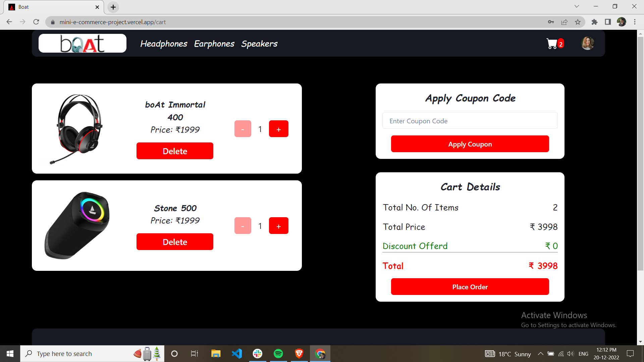This screenshot has height=362, width=644.
Task: Bookmark the page with the star icon
Action: click(x=578, y=22)
